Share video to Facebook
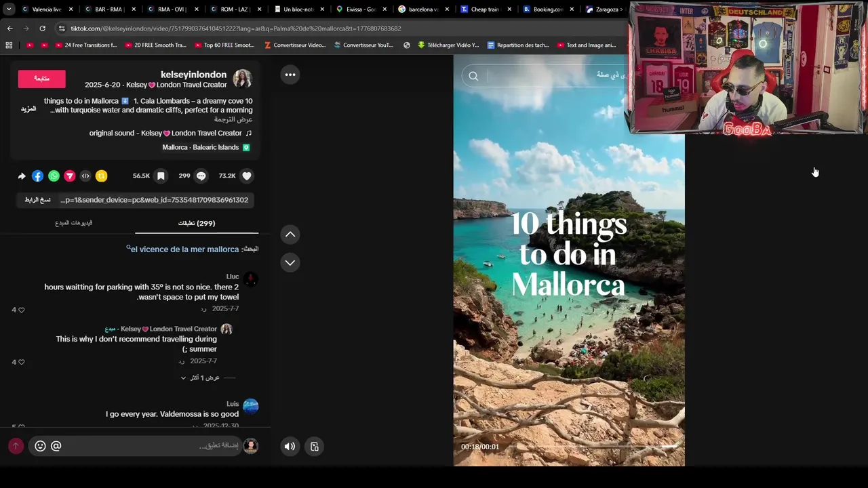 [x=38, y=176]
